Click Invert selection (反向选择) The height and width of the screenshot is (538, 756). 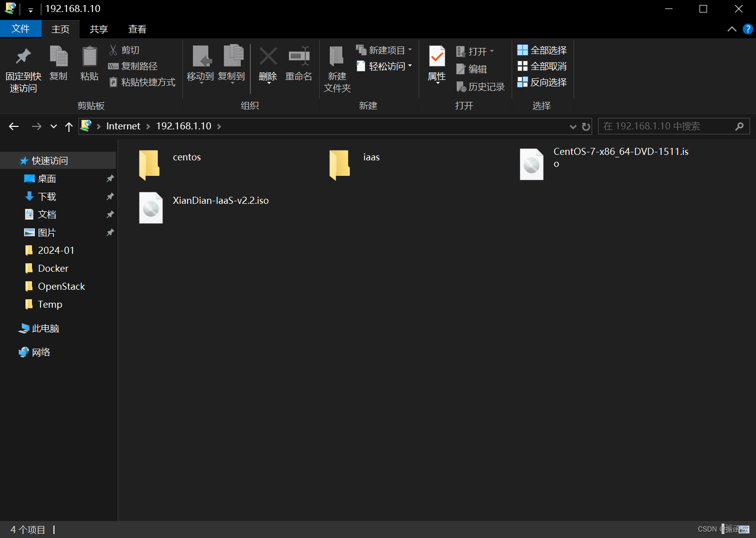(x=542, y=82)
